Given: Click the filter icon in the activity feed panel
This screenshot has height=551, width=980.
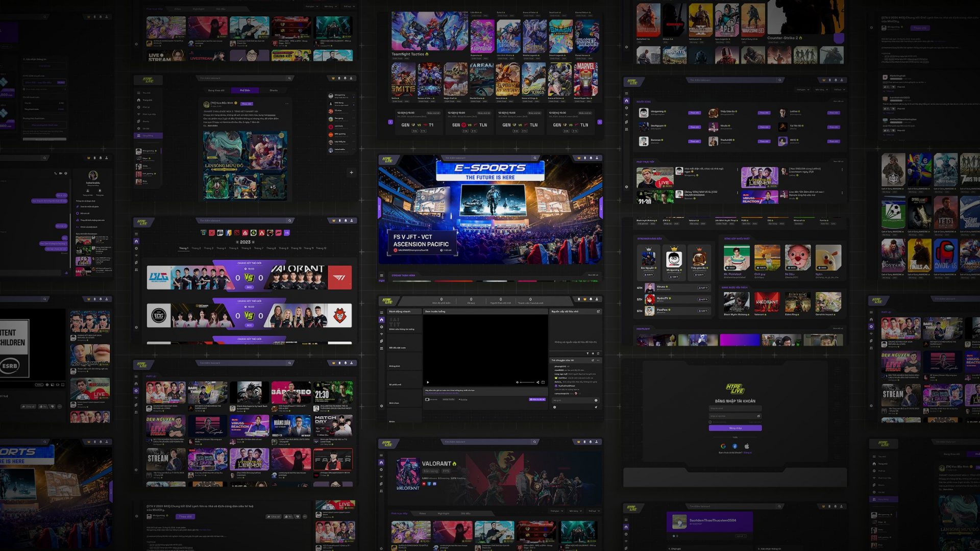Looking at the screenshot, I should (x=587, y=353).
